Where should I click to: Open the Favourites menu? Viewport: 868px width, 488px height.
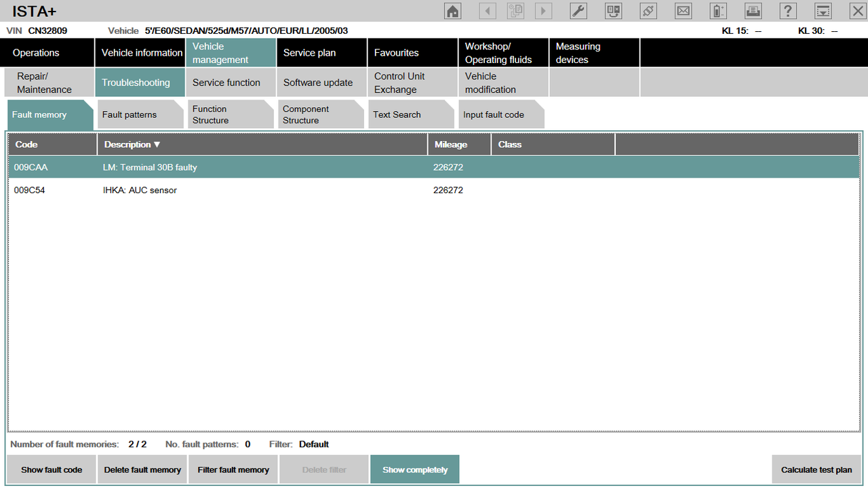point(412,53)
